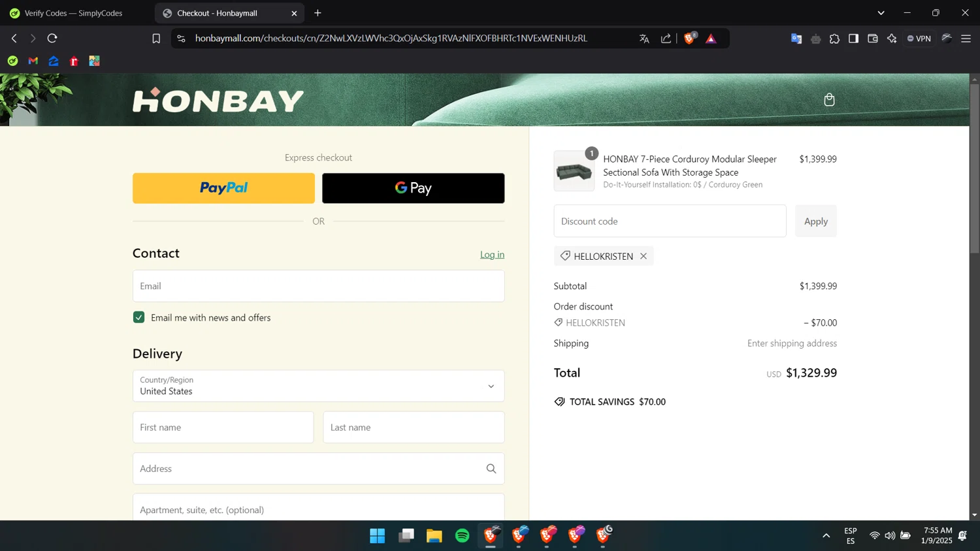This screenshot has width=980, height=551.
Task: Click the HONBAY logo
Action: [x=218, y=100]
